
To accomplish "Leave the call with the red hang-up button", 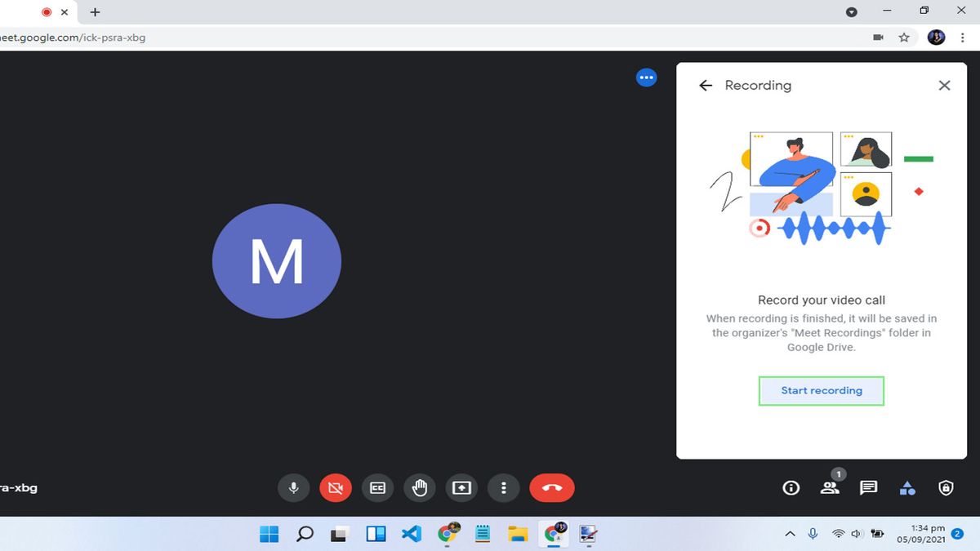I will (552, 488).
